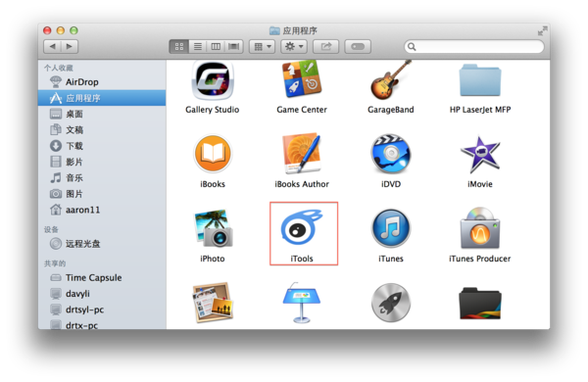
Task: Open the Launchpad rocket icon
Action: (x=391, y=303)
